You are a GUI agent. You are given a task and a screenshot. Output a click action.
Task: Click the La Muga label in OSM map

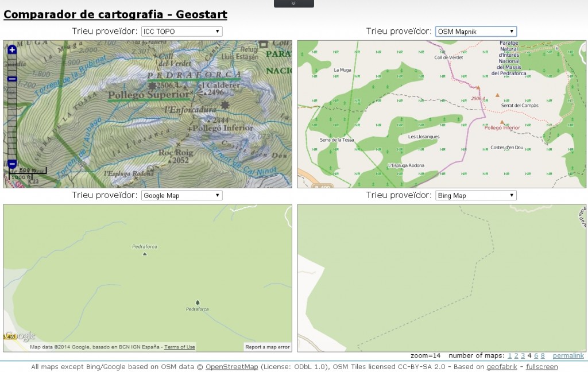pos(342,70)
